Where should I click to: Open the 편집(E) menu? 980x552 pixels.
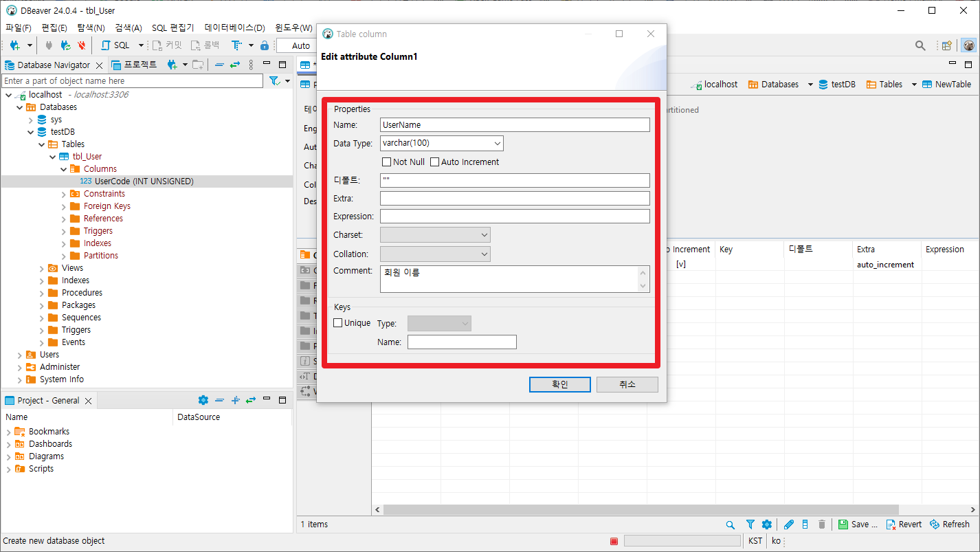click(x=54, y=27)
